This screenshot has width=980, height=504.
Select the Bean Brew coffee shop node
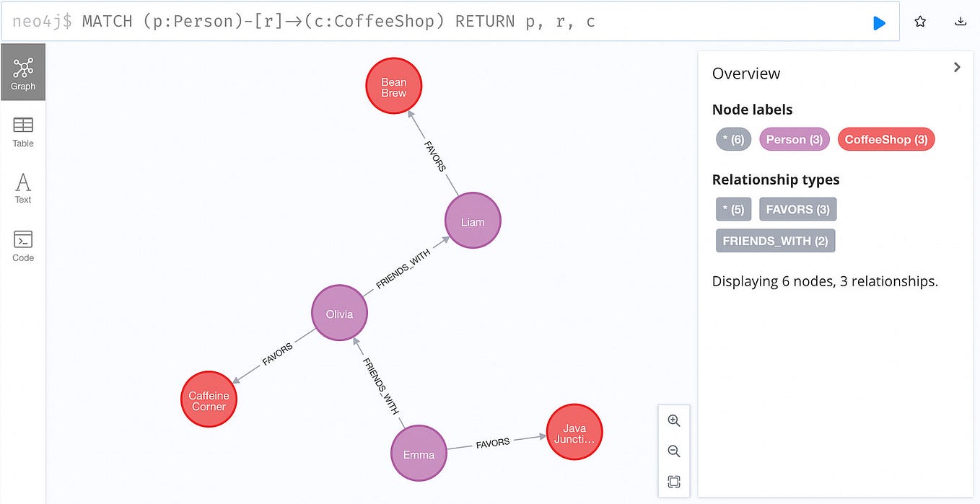pos(393,85)
